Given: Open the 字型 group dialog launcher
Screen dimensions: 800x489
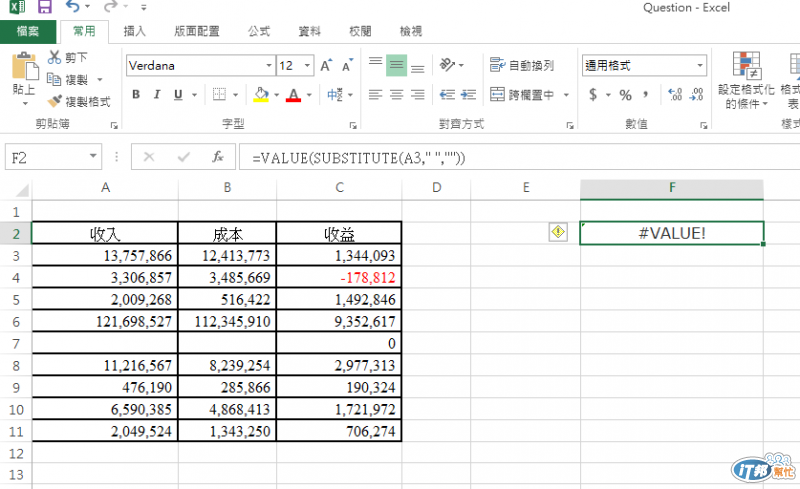Looking at the screenshot, I should click(x=353, y=125).
